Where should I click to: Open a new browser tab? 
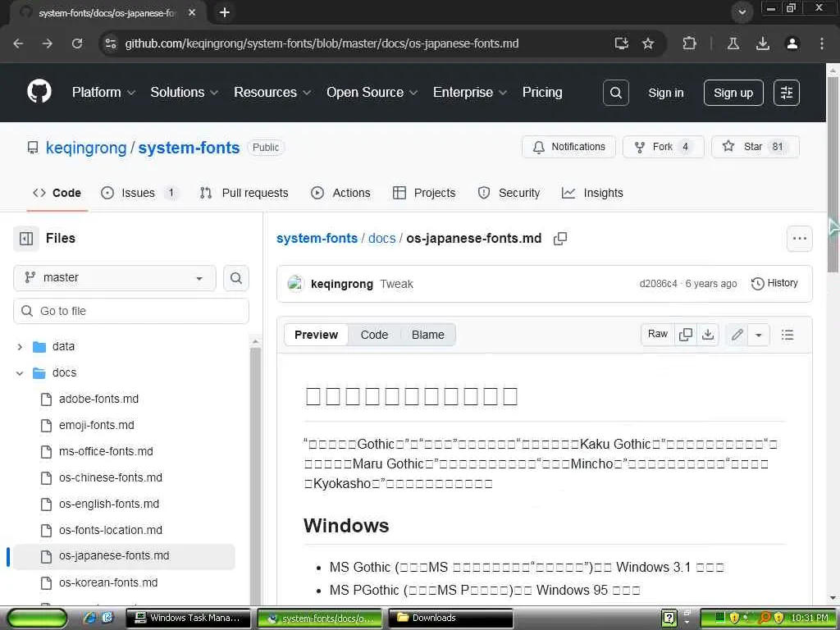(x=225, y=12)
